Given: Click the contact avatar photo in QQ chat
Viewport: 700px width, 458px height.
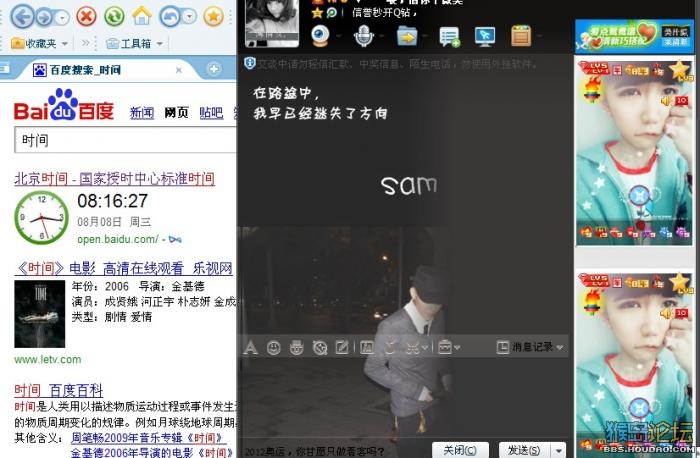Looking at the screenshot, I should tap(272, 23).
